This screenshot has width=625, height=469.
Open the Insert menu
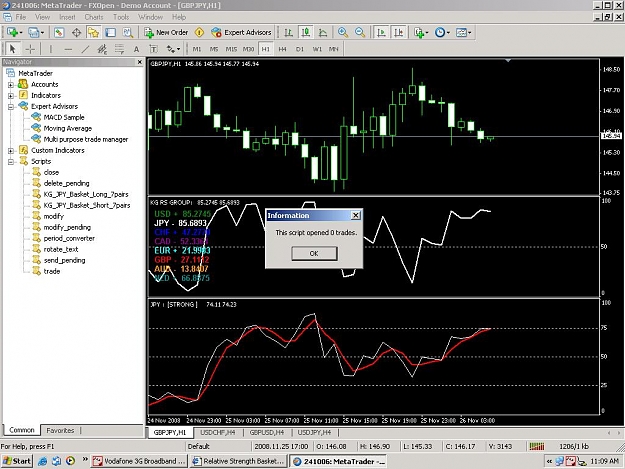67,17
